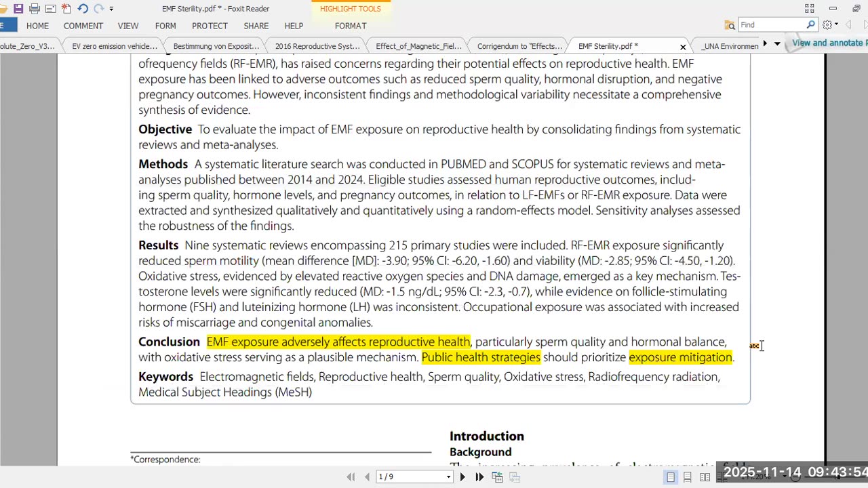Image resolution: width=868 pixels, height=488 pixels.
Task: Go to the first page
Action: (x=351, y=477)
